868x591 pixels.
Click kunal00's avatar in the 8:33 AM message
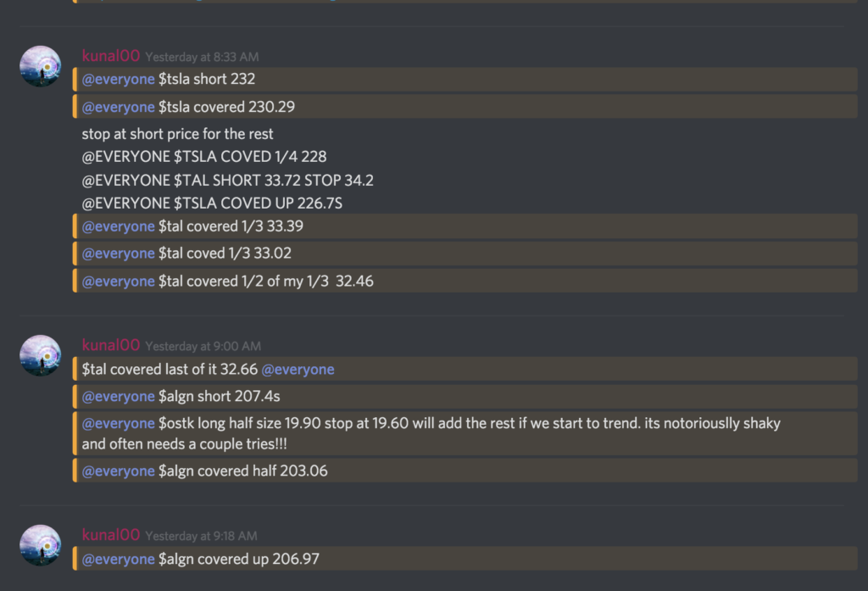pyautogui.click(x=40, y=65)
